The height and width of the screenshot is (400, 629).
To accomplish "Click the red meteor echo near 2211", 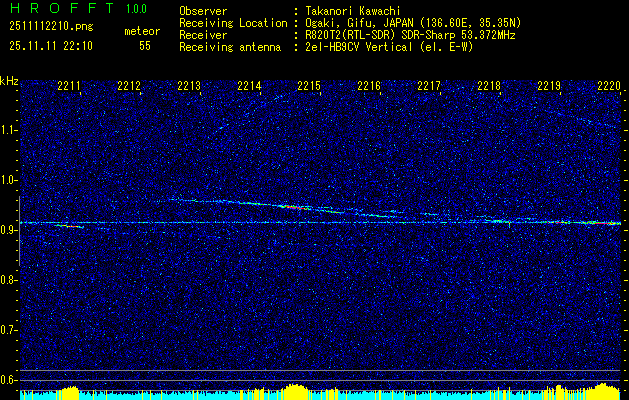I will point(71,227).
